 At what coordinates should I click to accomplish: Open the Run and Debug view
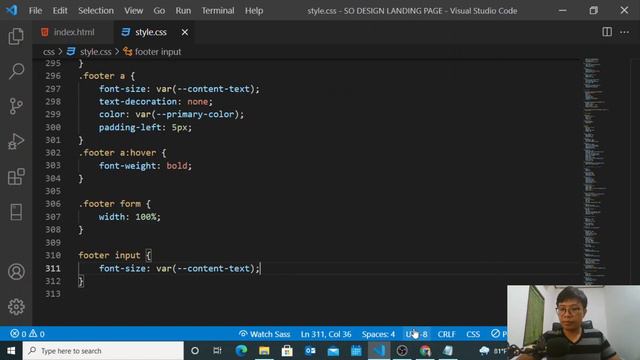[x=16, y=142]
